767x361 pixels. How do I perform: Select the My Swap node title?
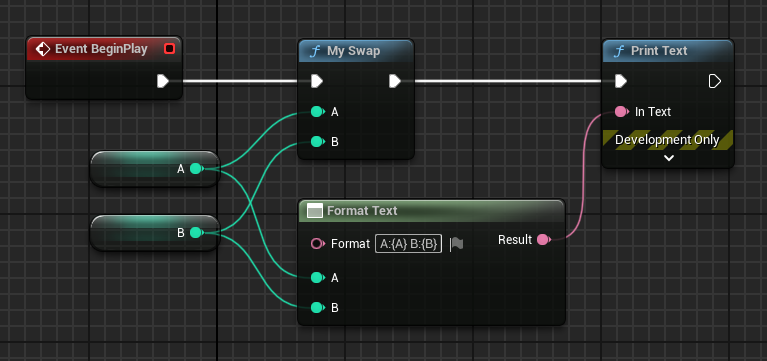pyautogui.click(x=354, y=51)
